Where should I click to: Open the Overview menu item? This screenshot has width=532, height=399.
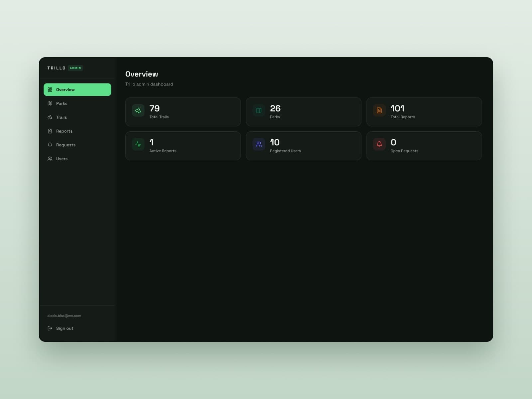click(x=77, y=90)
